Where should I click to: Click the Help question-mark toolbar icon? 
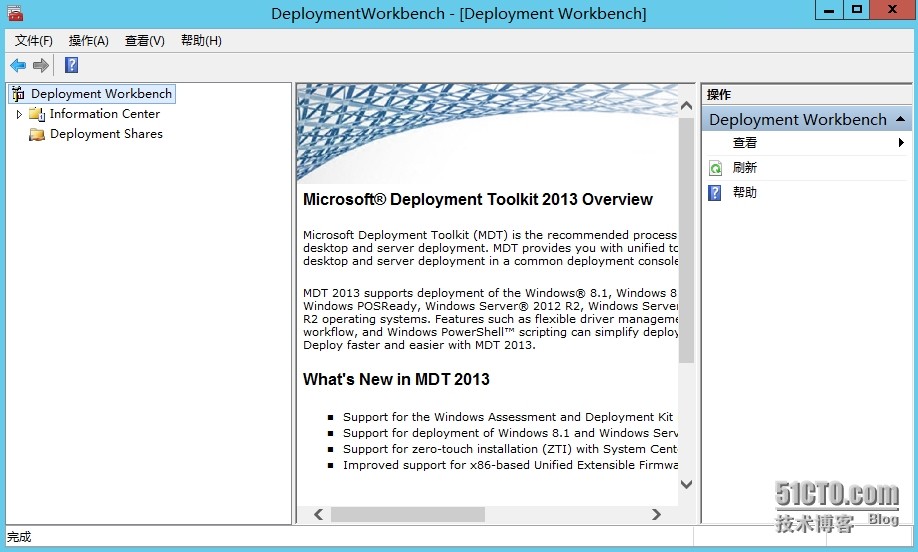coord(71,65)
